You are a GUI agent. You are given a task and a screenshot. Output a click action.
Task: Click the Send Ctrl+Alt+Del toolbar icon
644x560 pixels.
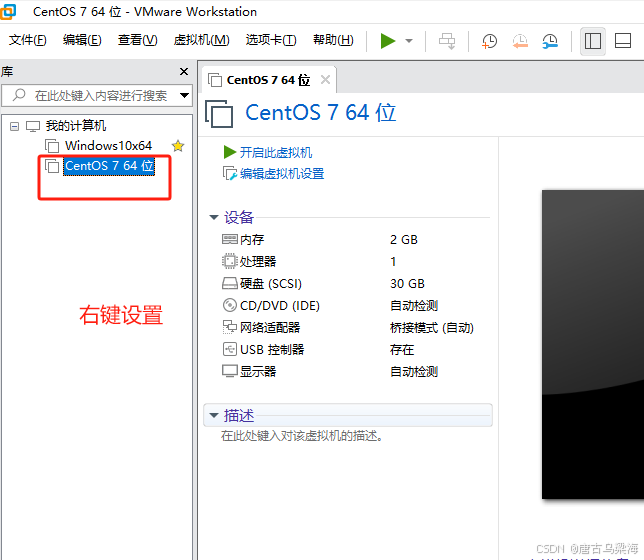[447, 41]
